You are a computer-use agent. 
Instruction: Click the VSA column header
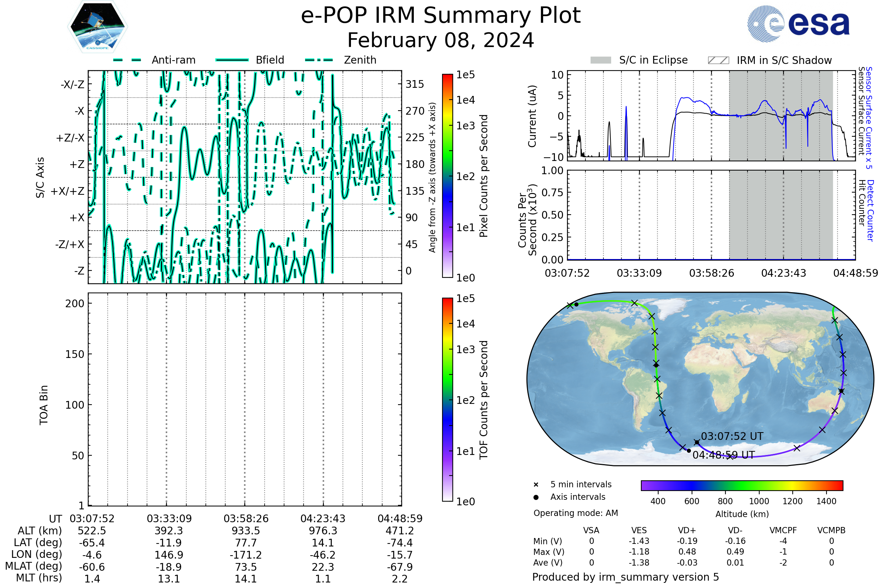coord(591,531)
